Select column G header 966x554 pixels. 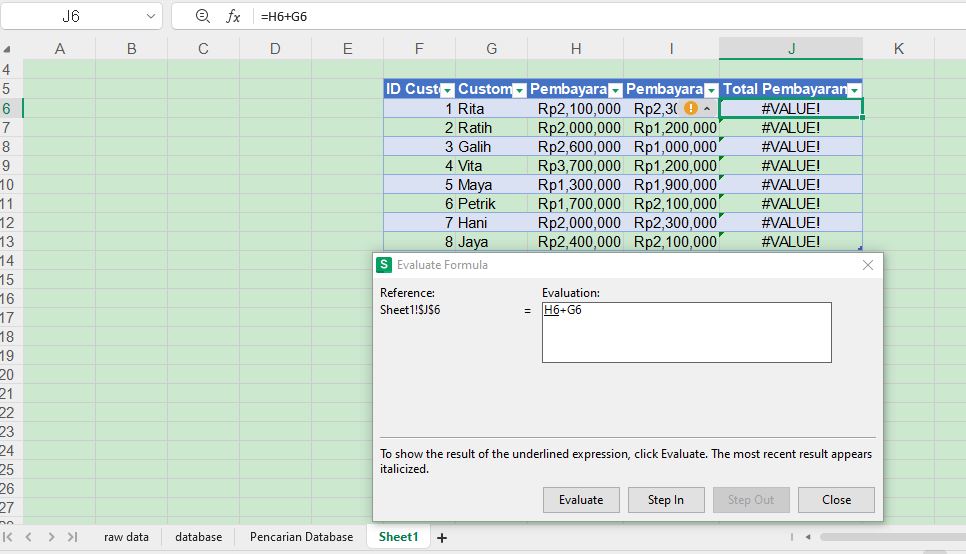coord(492,49)
